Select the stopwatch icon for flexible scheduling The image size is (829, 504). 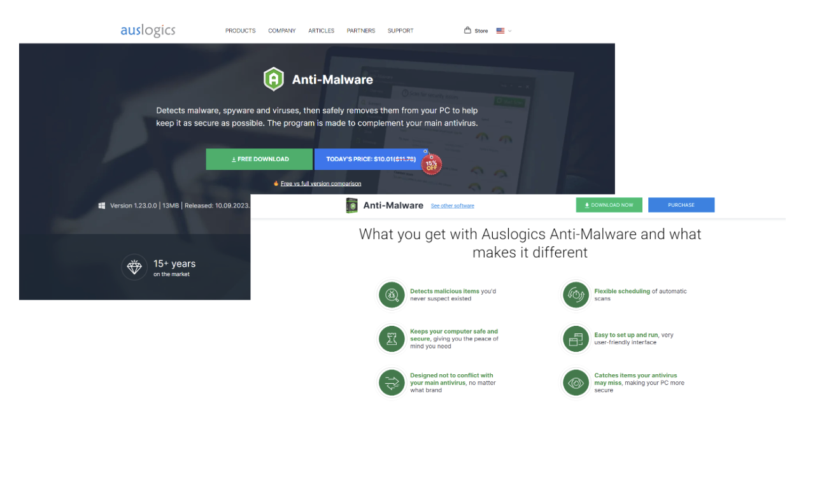576,295
